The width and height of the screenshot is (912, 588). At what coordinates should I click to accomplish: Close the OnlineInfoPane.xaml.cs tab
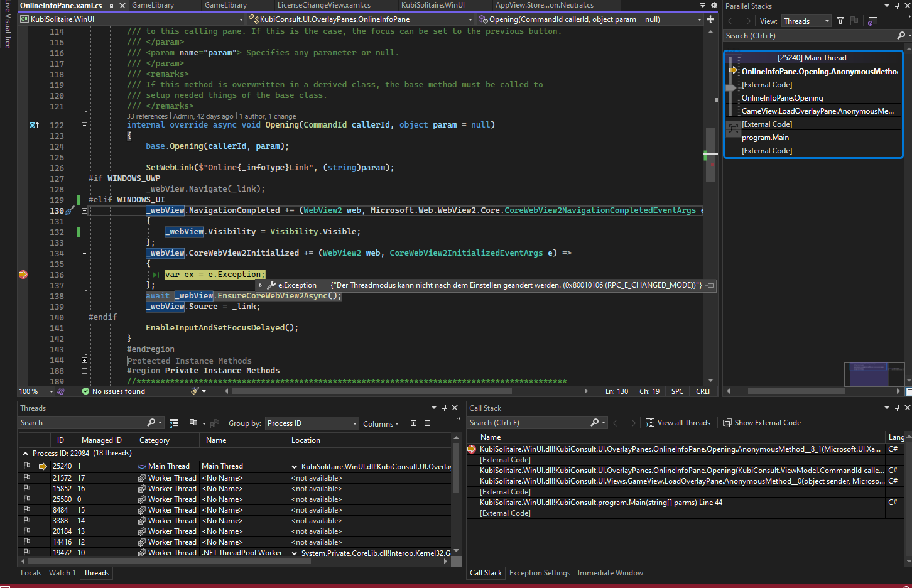[122, 5]
